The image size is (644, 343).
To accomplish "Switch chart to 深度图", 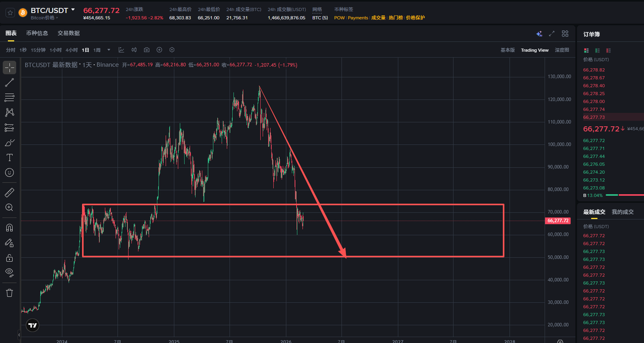I will (562, 50).
